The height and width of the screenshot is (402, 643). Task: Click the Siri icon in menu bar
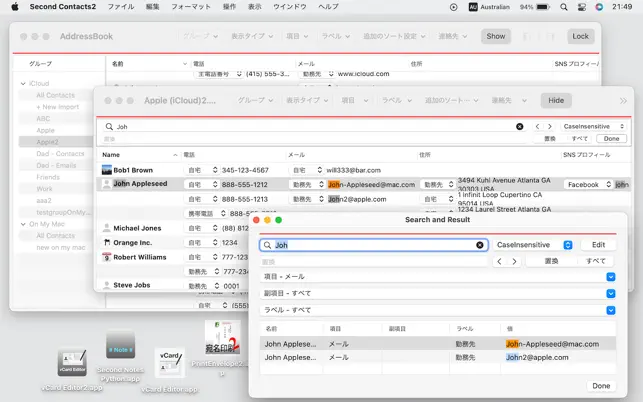click(599, 7)
